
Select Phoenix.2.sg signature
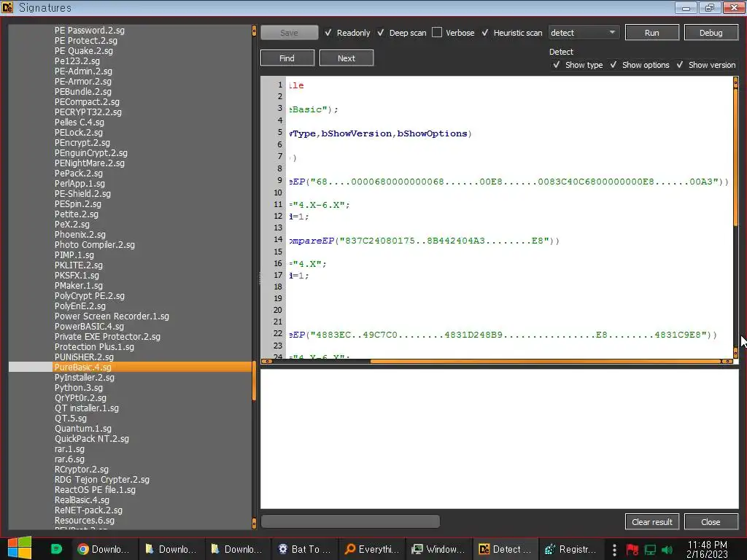click(80, 235)
